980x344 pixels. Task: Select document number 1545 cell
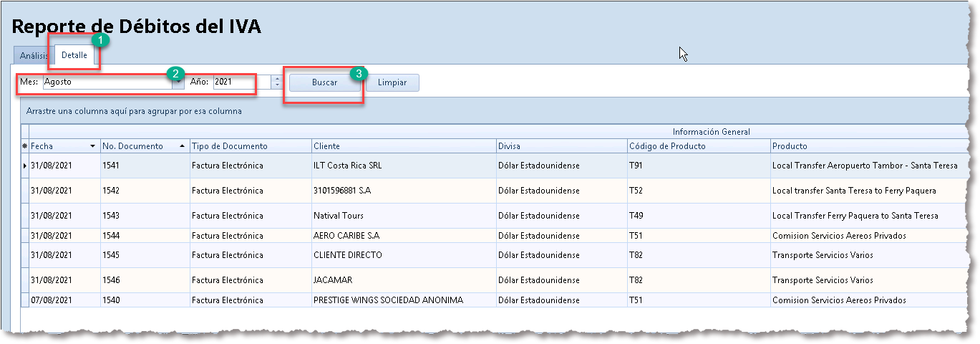pyautogui.click(x=145, y=255)
